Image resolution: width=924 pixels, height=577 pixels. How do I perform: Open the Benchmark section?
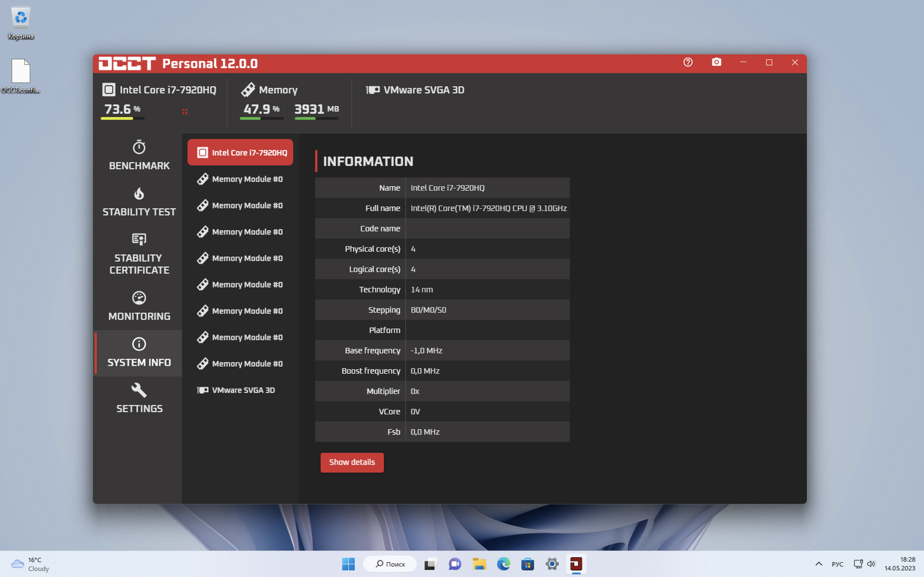139,156
